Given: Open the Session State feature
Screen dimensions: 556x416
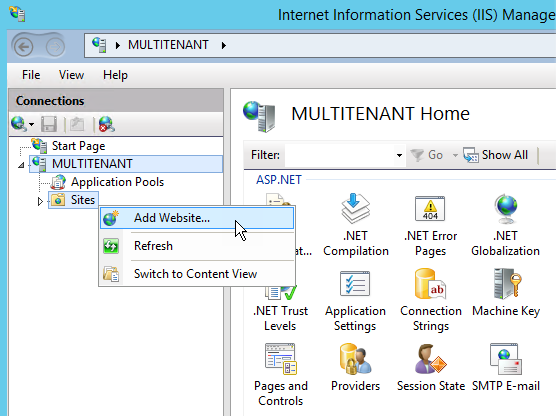Looking at the screenshot, I should 431,367.
